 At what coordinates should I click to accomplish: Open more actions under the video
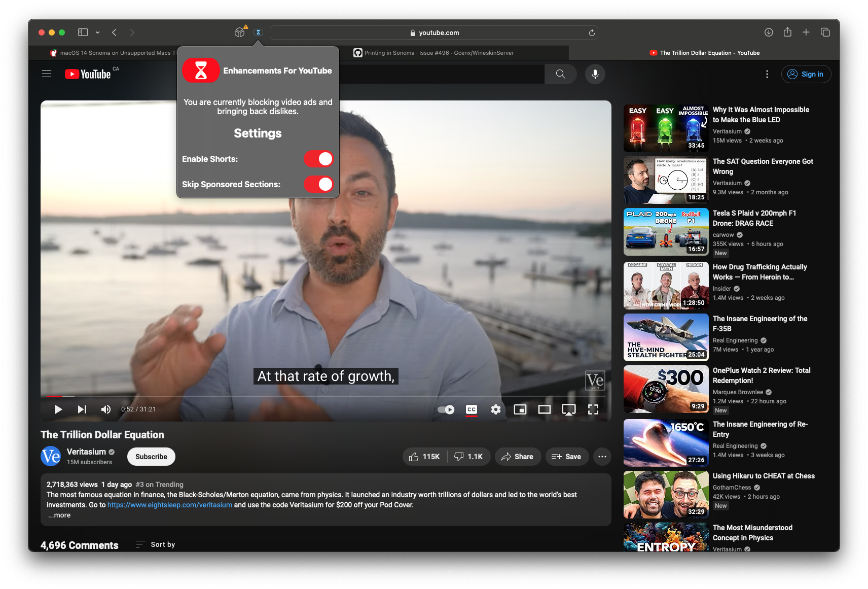tap(602, 457)
